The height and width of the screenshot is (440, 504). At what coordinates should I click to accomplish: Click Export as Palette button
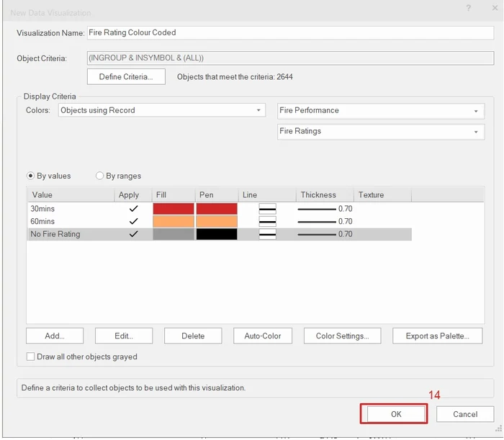pyautogui.click(x=437, y=336)
